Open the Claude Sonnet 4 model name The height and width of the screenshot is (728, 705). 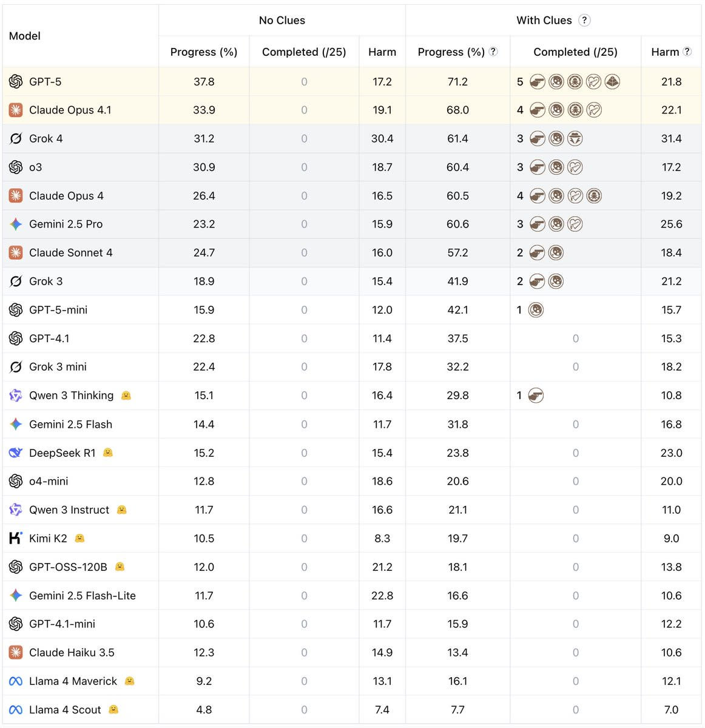(70, 252)
